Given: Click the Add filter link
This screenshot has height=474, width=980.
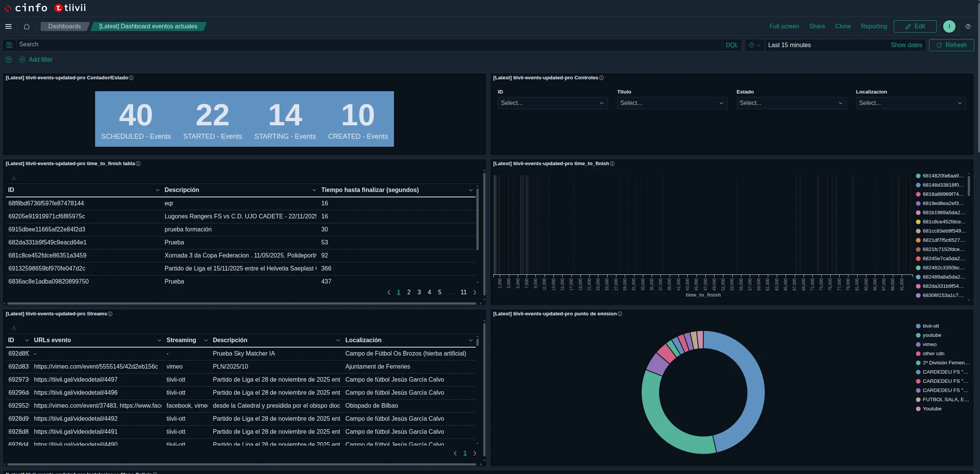Looking at the screenshot, I should pos(40,60).
